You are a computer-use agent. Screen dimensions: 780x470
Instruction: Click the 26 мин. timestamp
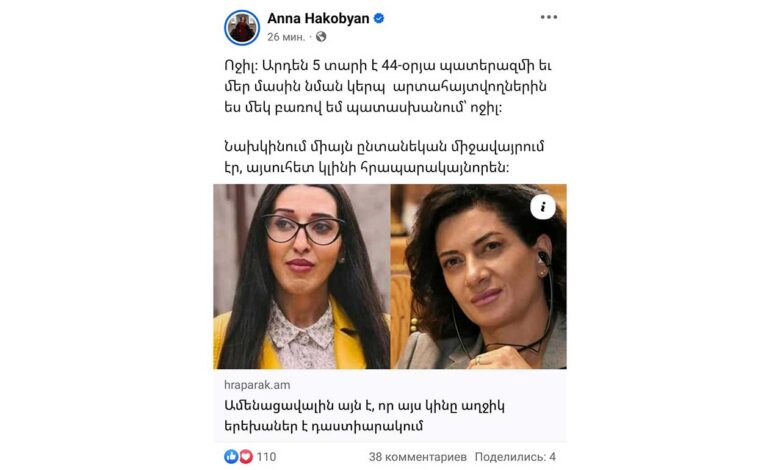(x=286, y=37)
